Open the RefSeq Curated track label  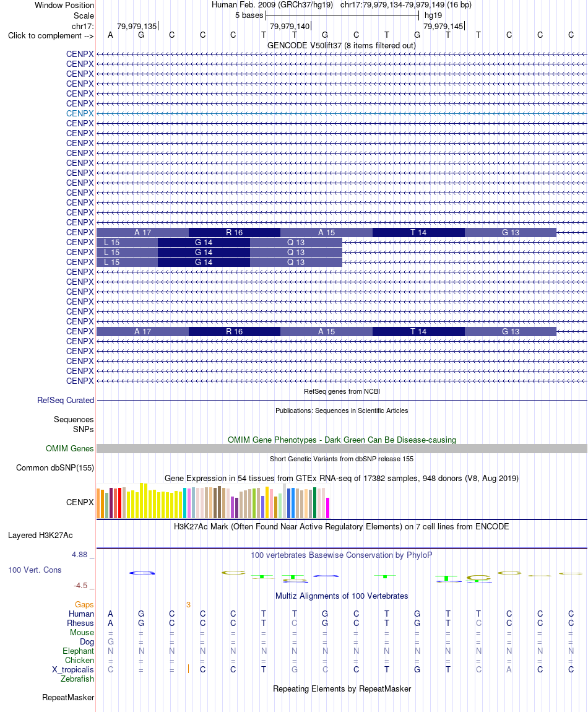click(66, 400)
